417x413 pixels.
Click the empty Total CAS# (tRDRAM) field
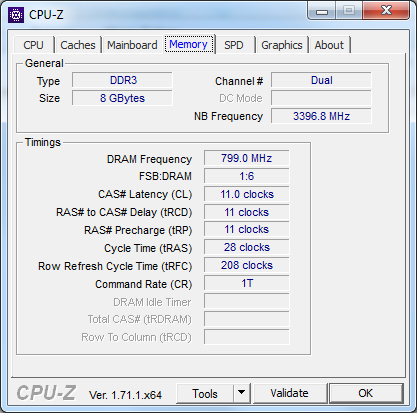coord(247,320)
